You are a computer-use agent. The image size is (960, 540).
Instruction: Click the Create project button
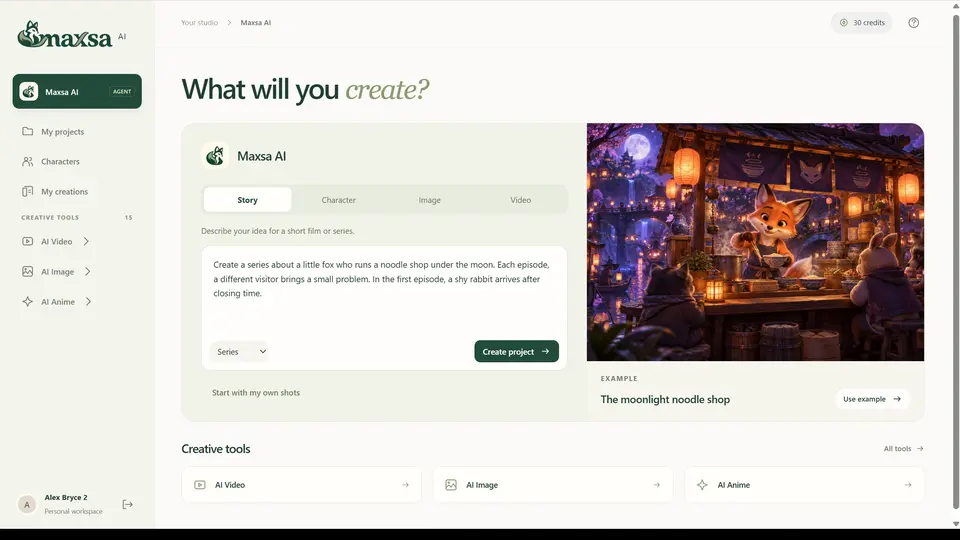pos(516,351)
